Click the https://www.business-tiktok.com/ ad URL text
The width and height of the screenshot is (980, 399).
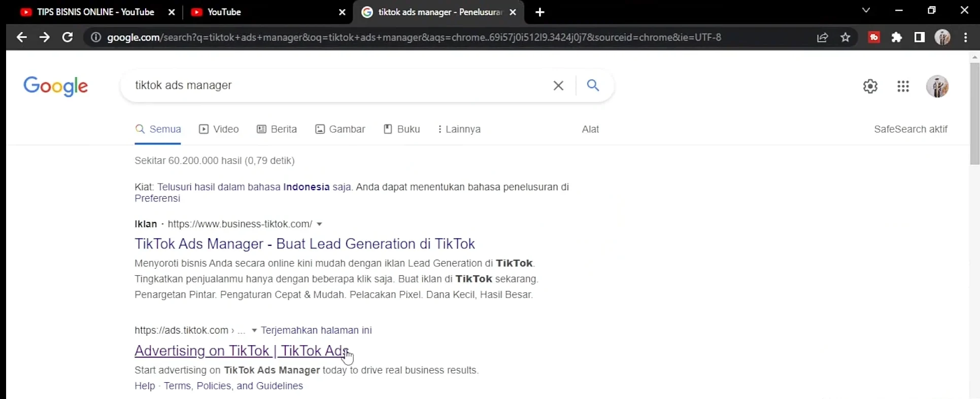point(240,224)
